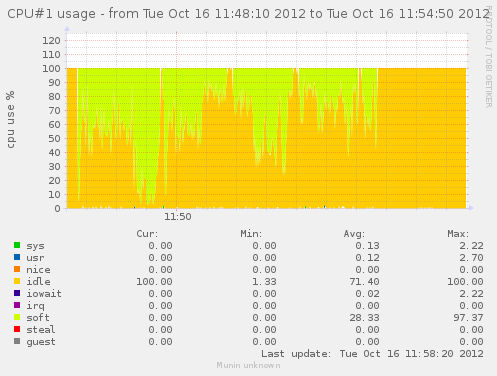
Task: Click the 11:50 time axis label
Action: (x=178, y=217)
